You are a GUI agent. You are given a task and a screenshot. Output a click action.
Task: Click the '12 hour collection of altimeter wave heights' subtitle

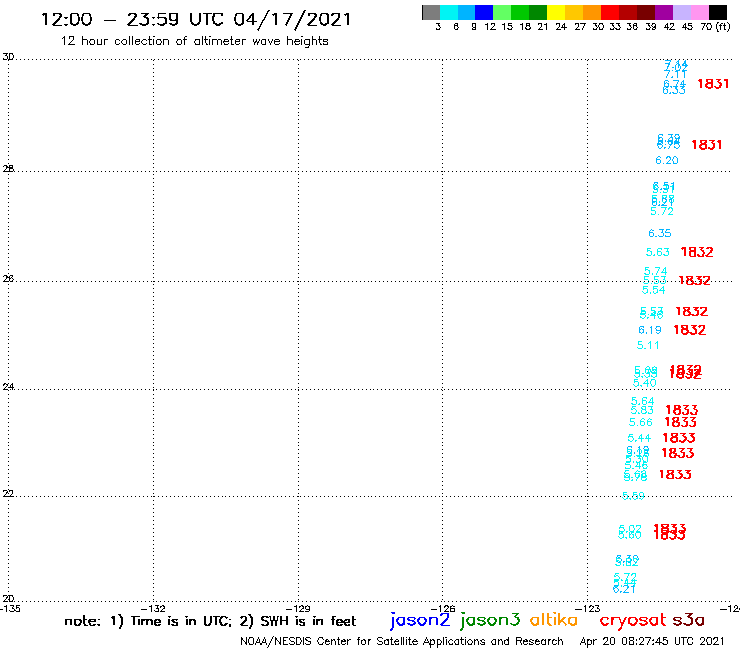[194, 41]
